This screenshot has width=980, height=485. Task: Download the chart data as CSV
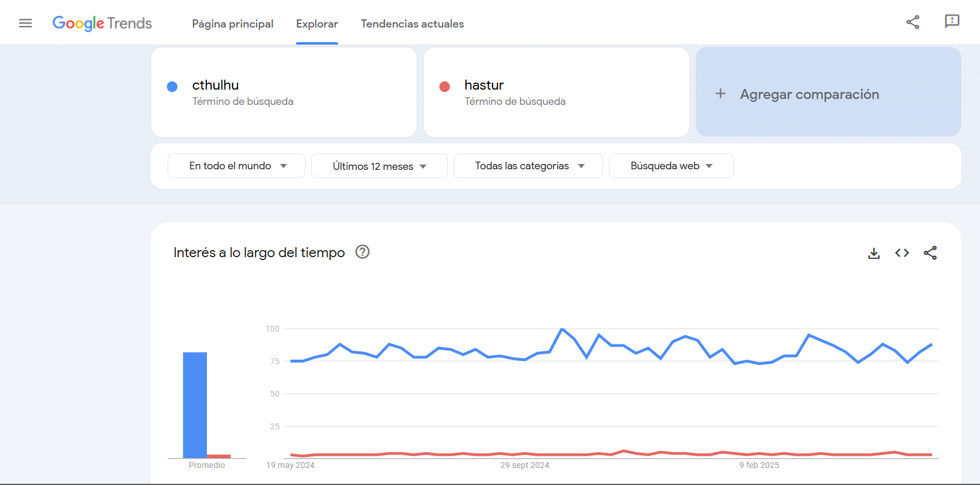(874, 253)
